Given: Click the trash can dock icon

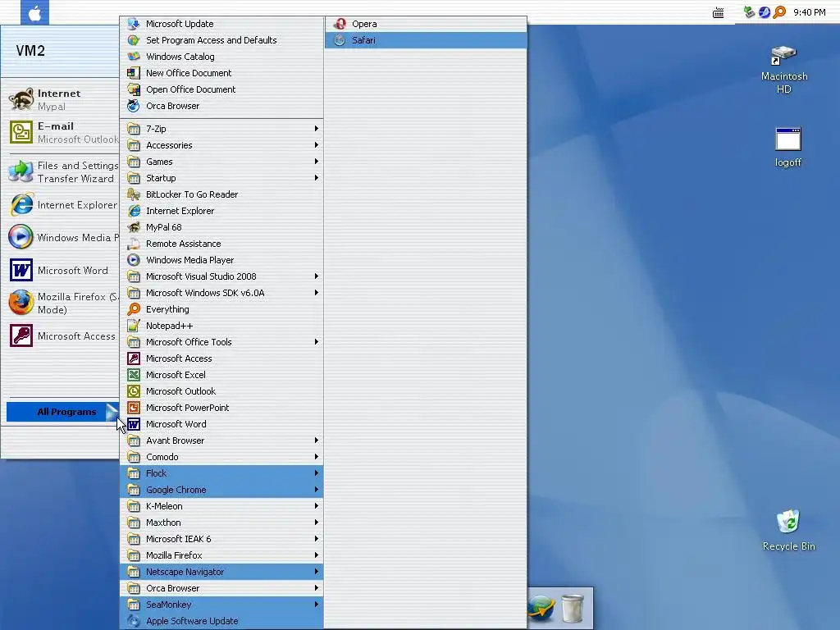Looking at the screenshot, I should (x=572, y=609).
